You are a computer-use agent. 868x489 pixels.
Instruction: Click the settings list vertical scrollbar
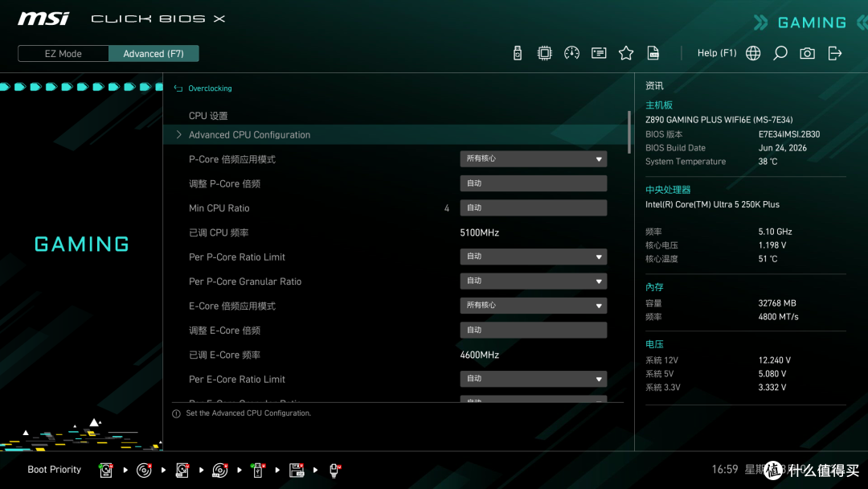[628, 133]
